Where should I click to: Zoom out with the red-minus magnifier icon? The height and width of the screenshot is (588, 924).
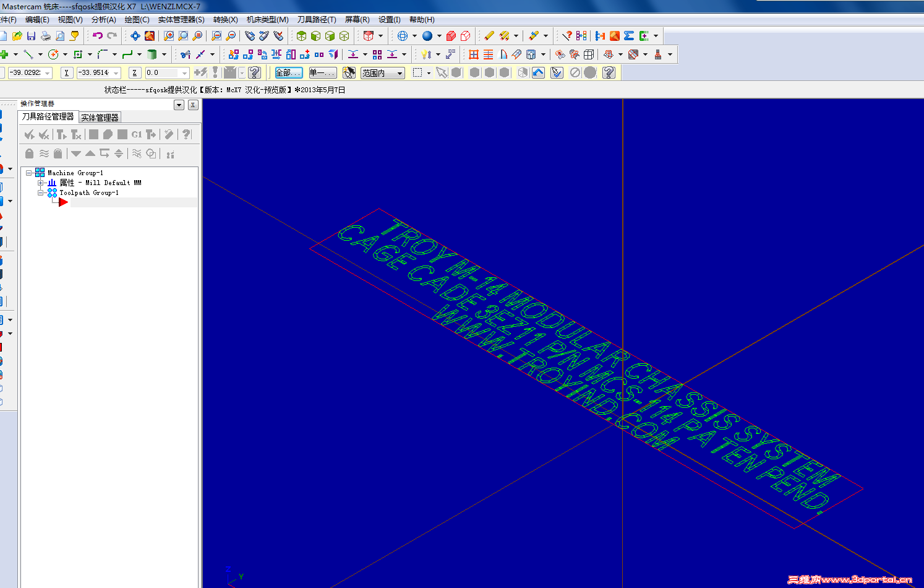pyautogui.click(x=231, y=36)
